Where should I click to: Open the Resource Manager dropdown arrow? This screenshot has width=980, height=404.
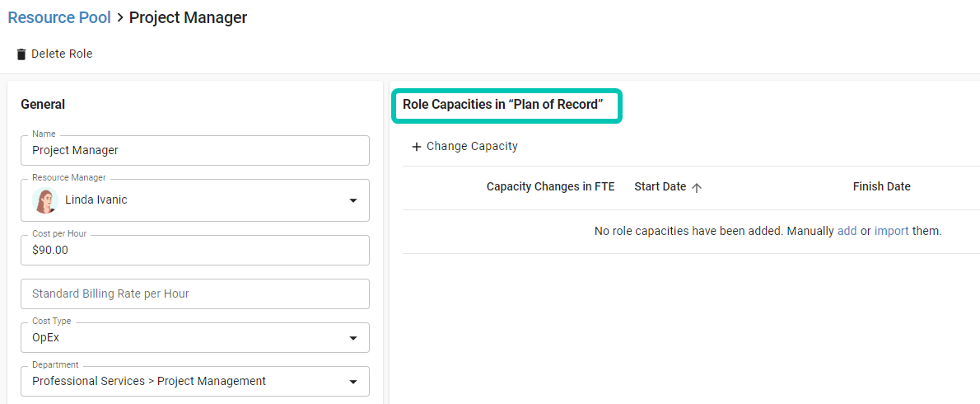coord(353,200)
